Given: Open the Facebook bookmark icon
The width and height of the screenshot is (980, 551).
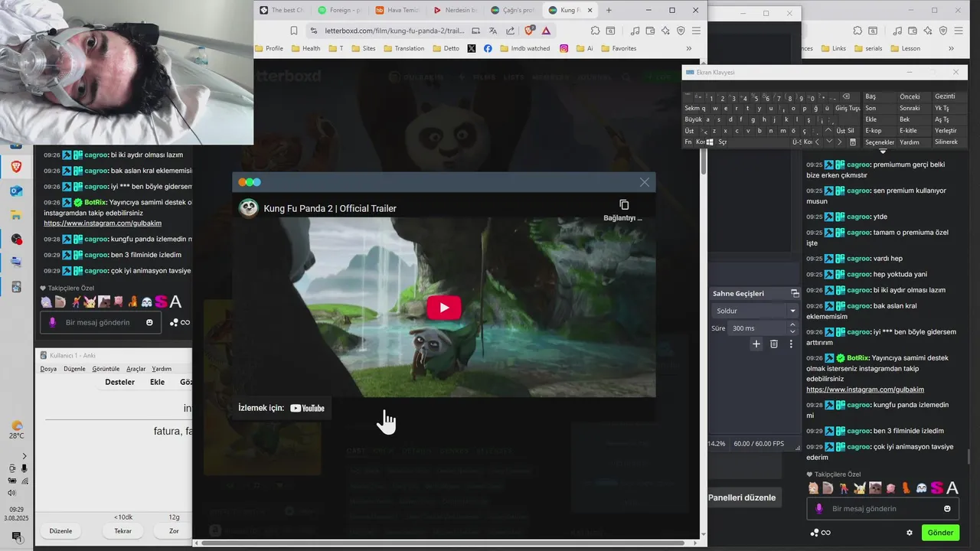Looking at the screenshot, I should point(488,48).
